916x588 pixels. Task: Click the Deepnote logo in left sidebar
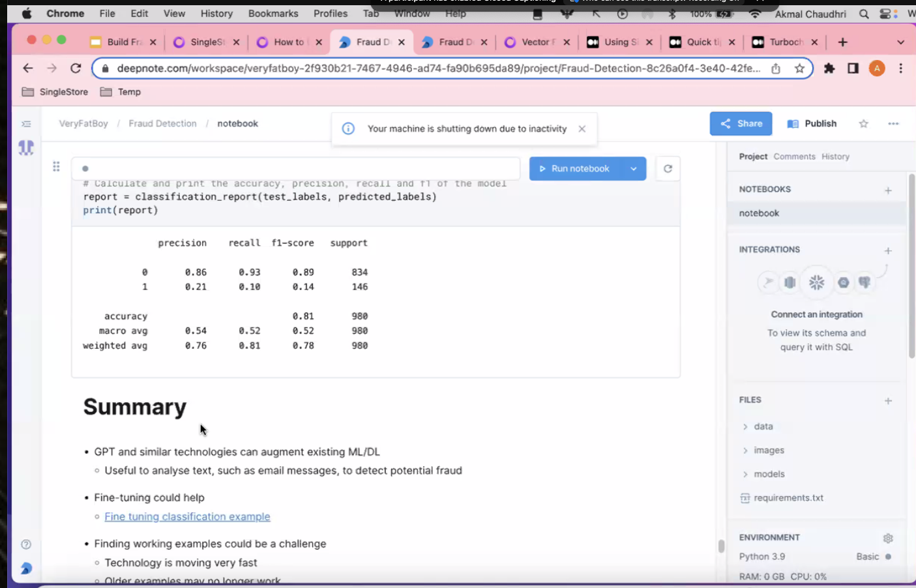point(26,148)
